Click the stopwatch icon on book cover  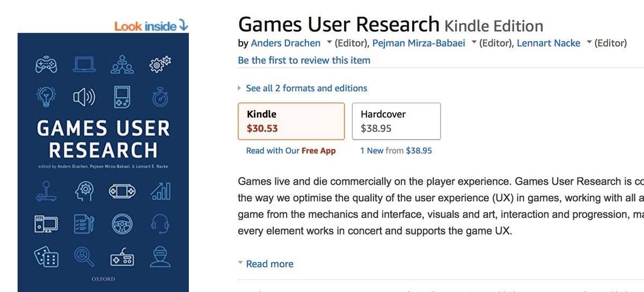160,97
